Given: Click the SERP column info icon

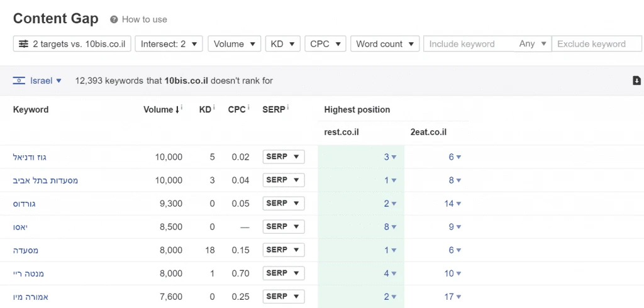Looking at the screenshot, I should point(287,107).
